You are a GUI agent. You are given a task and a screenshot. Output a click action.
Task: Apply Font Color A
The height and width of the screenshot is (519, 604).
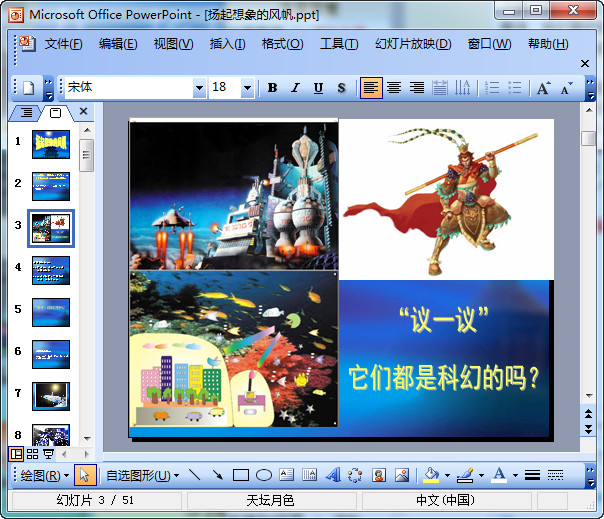pos(500,475)
